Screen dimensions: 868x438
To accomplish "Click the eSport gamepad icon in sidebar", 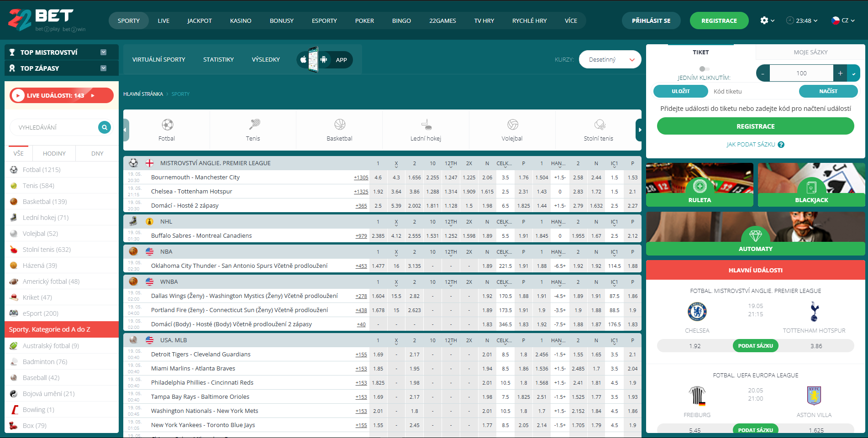I will coord(14,313).
